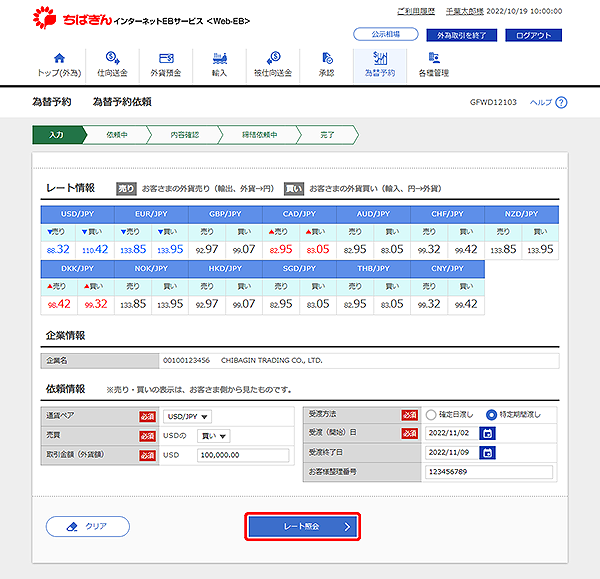
Task: Click the NZD/JPY rate header
Action: [x=522, y=214]
